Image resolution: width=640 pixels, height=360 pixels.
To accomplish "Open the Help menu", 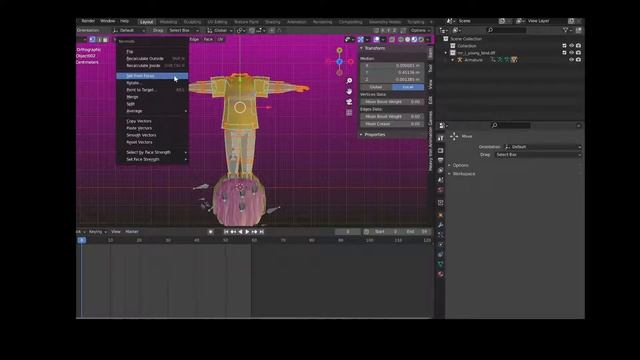I will 124,21.
